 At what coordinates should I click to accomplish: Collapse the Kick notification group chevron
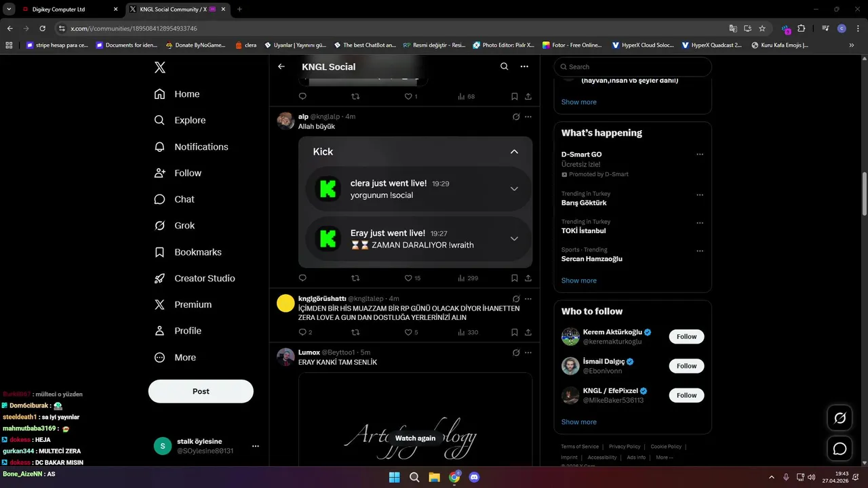tap(514, 152)
